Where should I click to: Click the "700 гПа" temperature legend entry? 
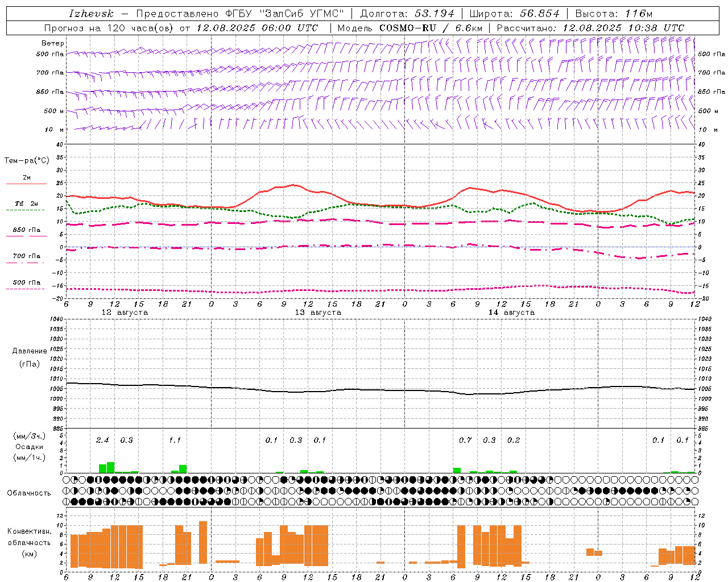click(x=27, y=256)
